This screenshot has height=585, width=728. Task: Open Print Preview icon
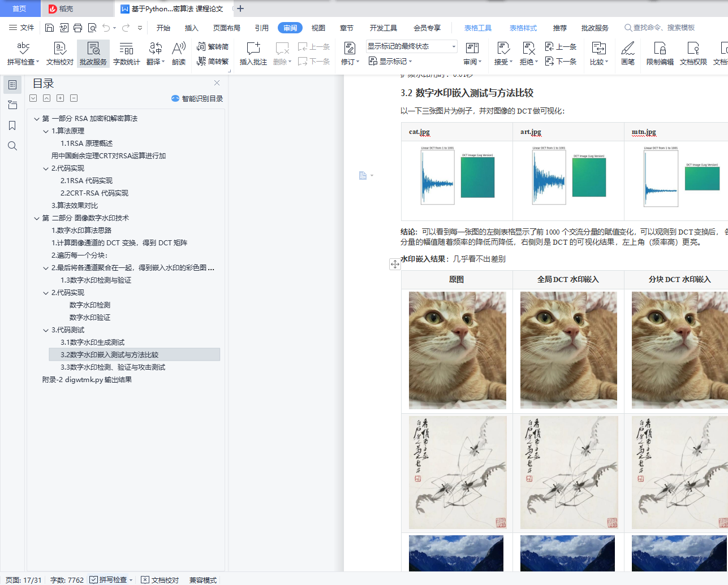coord(92,28)
